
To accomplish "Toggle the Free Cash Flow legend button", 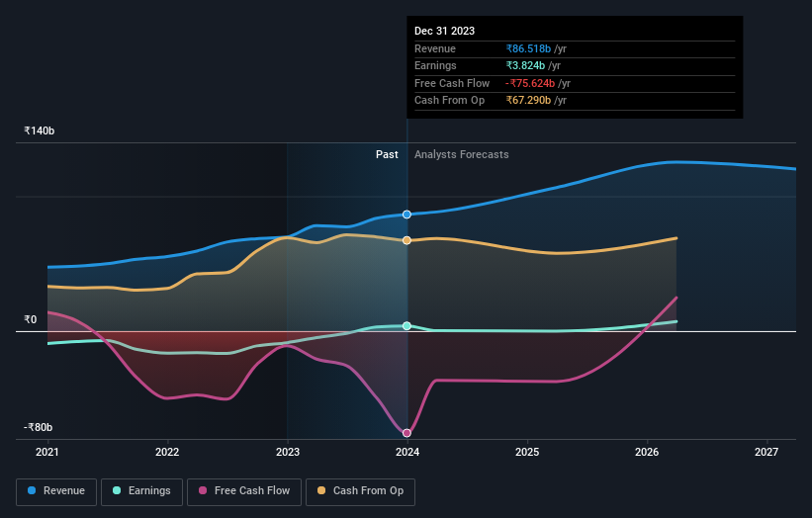I will click(244, 491).
